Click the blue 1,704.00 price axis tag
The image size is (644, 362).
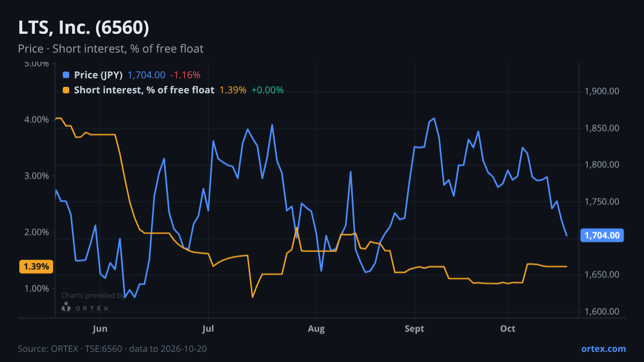[602, 235]
